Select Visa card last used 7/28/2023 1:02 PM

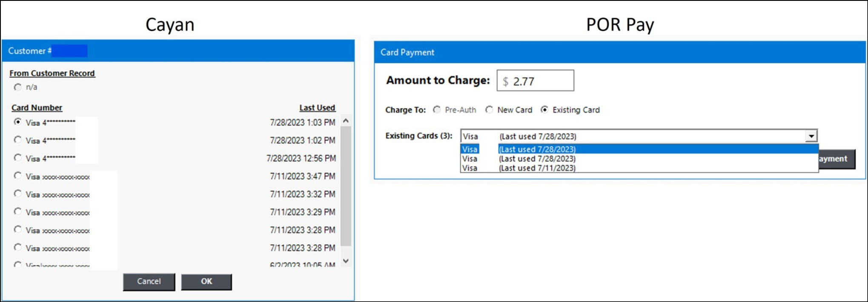point(17,140)
